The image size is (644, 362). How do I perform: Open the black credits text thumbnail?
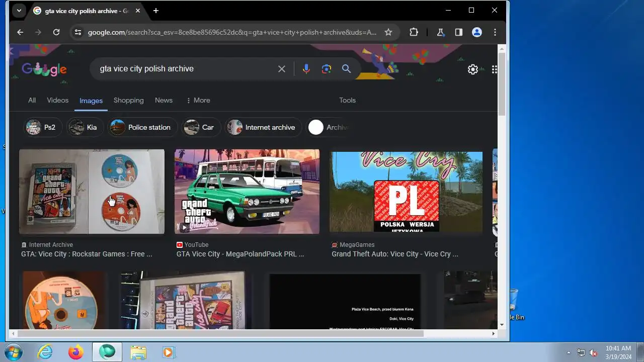[345, 301]
